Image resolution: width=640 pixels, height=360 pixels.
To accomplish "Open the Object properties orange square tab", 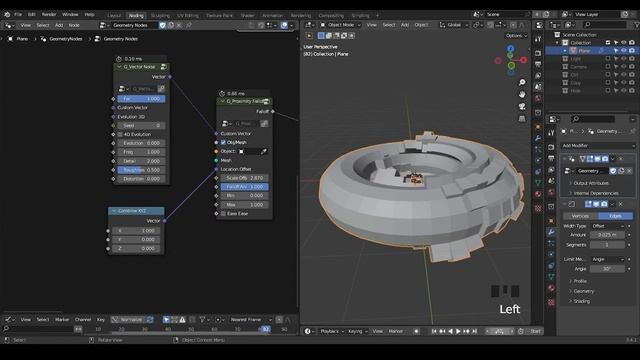I will (551, 221).
